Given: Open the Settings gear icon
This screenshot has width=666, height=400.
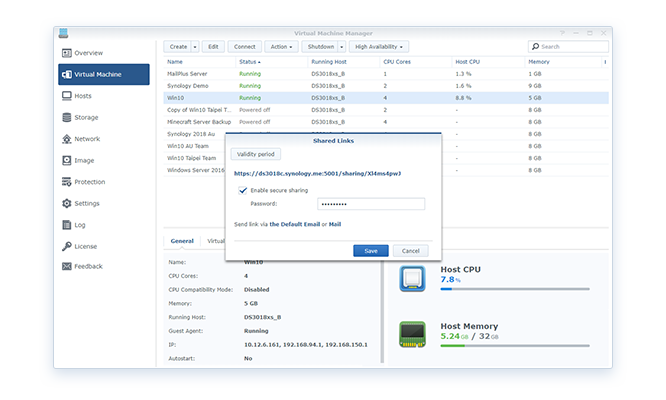Looking at the screenshot, I should pyautogui.click(x=67, y=203).
